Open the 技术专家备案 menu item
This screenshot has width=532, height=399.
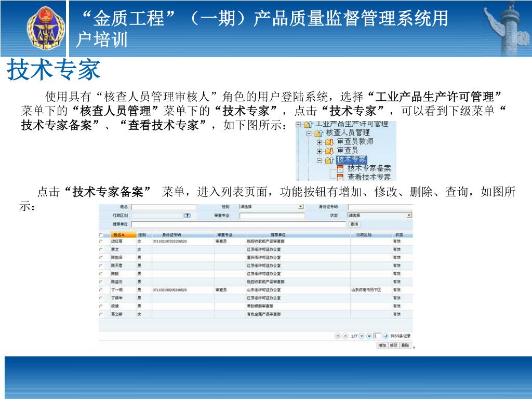tap(369, 168)
